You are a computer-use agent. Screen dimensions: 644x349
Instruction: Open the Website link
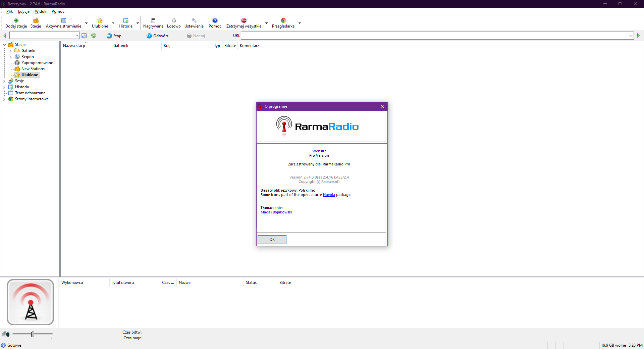[319, 151]
